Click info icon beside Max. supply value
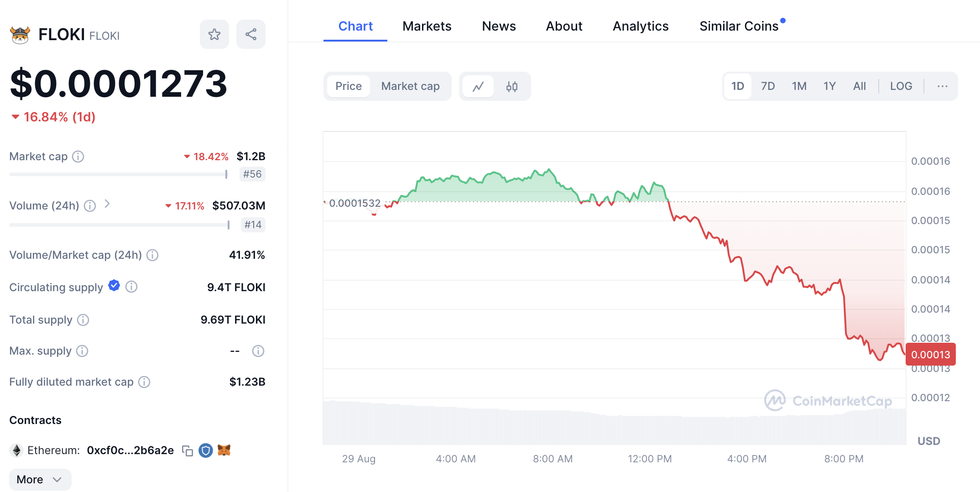 coord(258,351)
